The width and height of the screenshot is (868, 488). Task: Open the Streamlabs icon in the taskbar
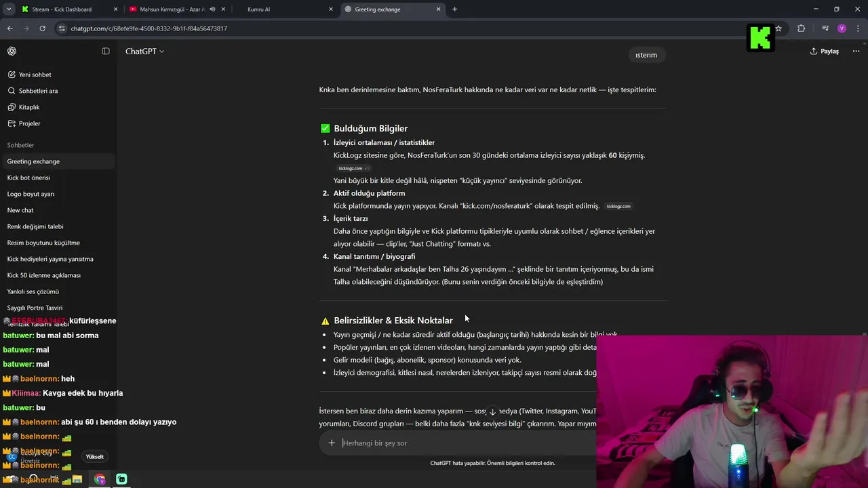(x=121, y=479)
